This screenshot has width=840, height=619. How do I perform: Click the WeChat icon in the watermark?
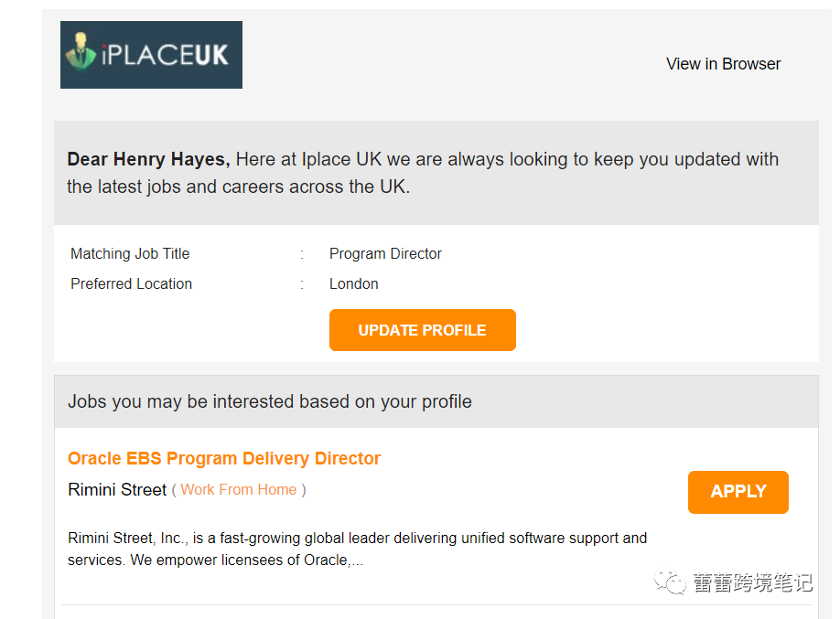click(673, 582)
